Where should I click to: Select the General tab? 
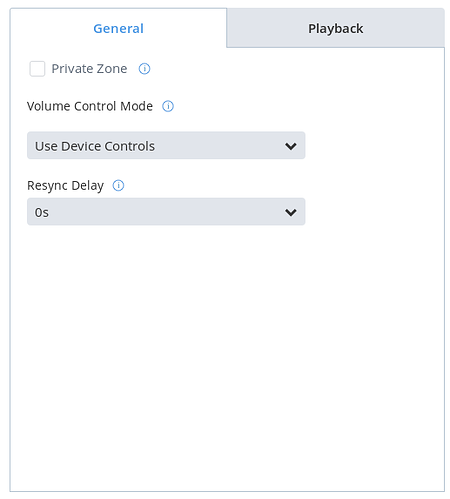[118, 28]
